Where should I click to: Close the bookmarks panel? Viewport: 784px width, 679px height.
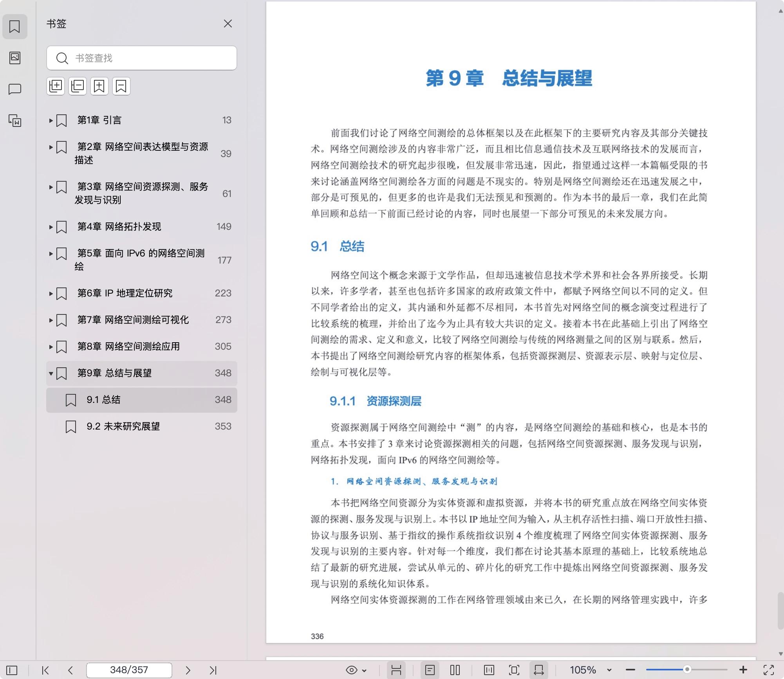coord(228,23)
